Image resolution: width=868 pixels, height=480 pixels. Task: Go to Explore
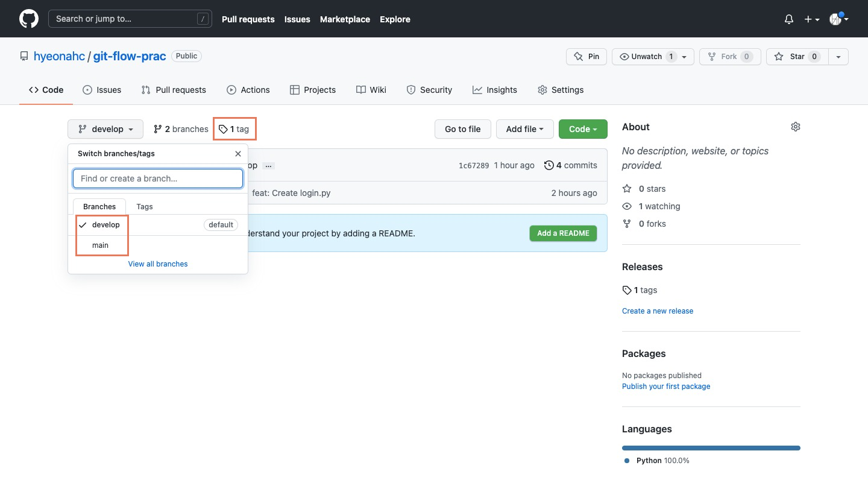[395, 19]
